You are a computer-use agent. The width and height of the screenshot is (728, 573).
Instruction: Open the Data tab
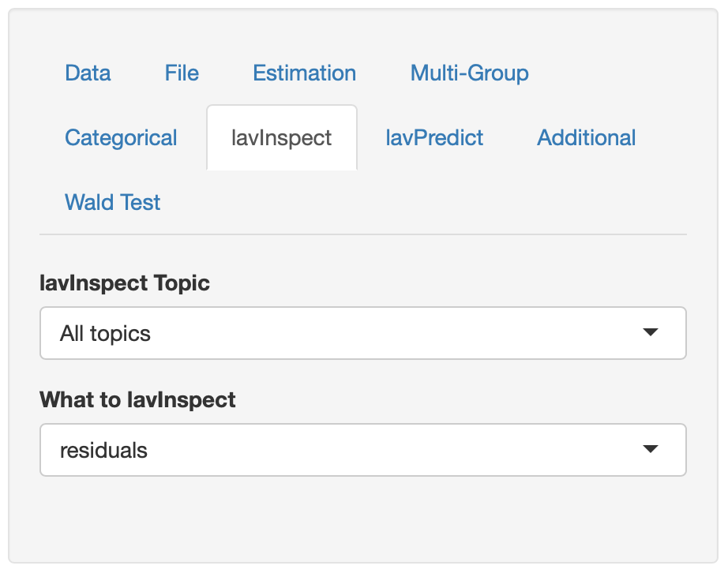point(88,73)
